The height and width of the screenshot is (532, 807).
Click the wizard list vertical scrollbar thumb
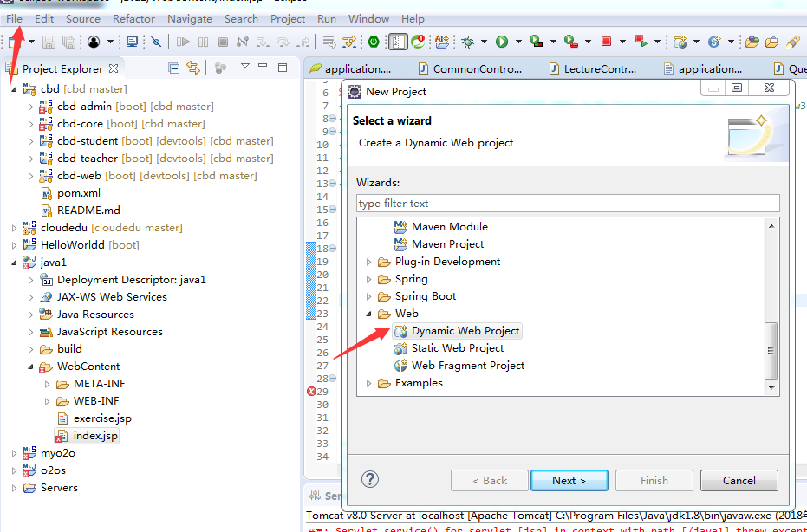[x=771, y=350]
